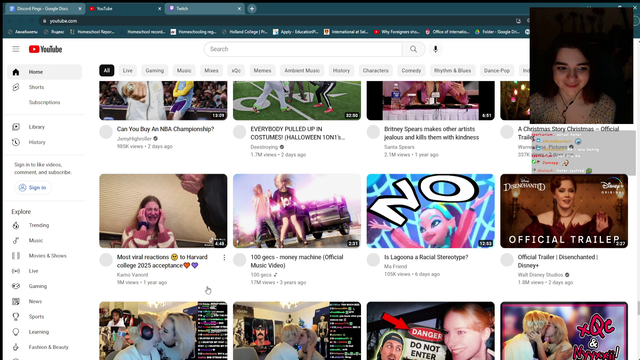Open the YouTube hamburger guide menu

(x=16, y=49)
